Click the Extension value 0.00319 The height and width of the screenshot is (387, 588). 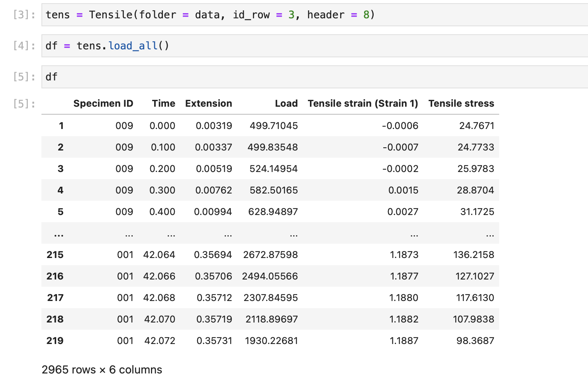tap(214, 126)
